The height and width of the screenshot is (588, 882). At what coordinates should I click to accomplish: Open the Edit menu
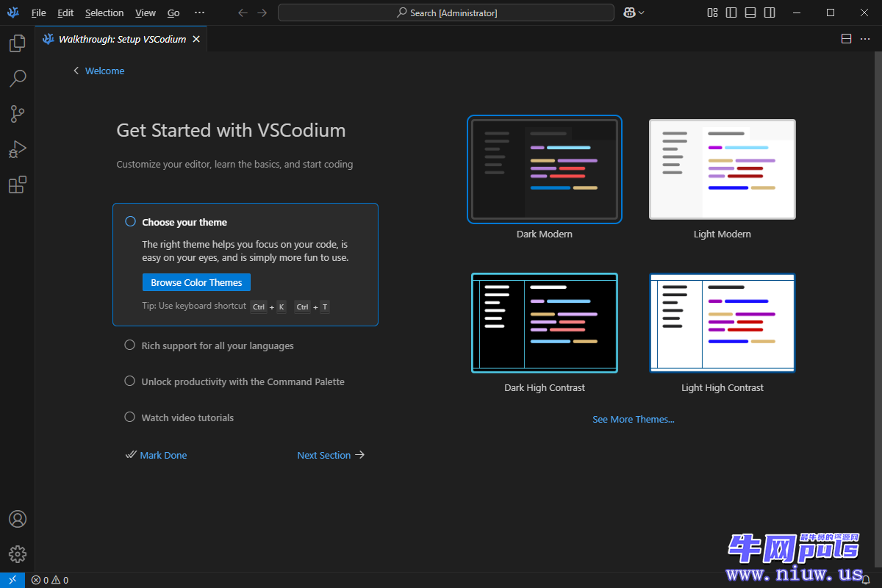65,12
